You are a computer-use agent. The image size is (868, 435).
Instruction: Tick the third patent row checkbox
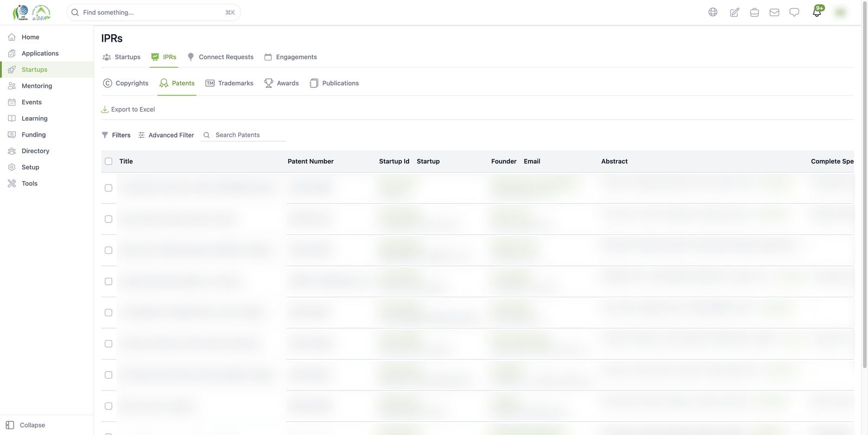coord(108,250)
